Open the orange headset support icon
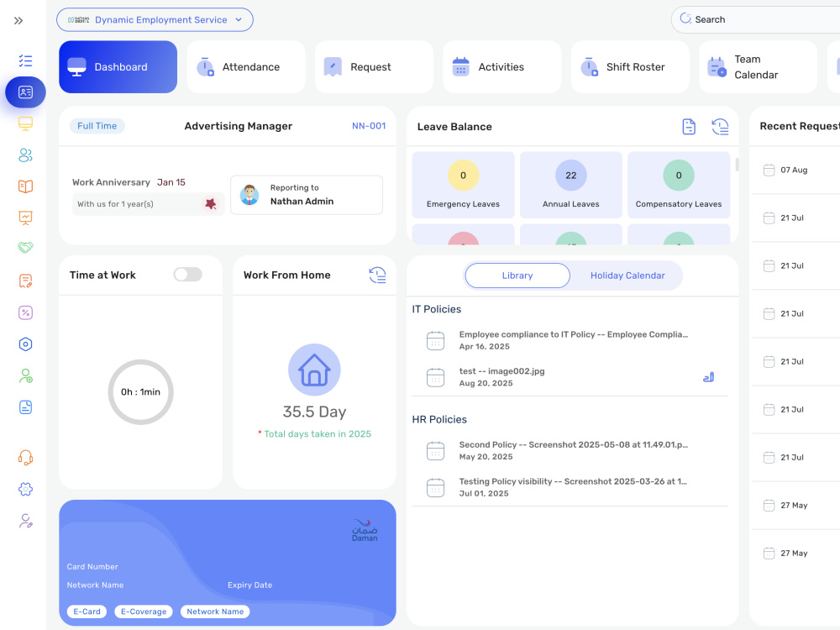840x630 pixels. [25, 458]
